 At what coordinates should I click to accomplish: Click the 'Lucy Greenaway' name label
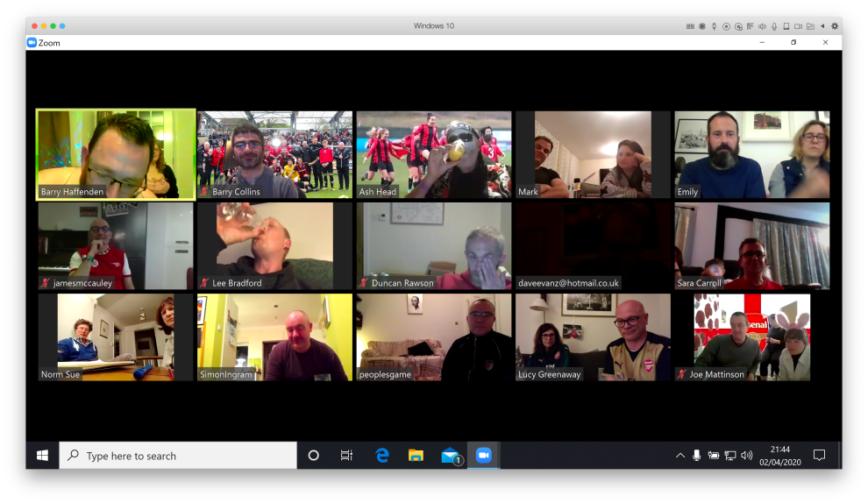tap(549, 374)
